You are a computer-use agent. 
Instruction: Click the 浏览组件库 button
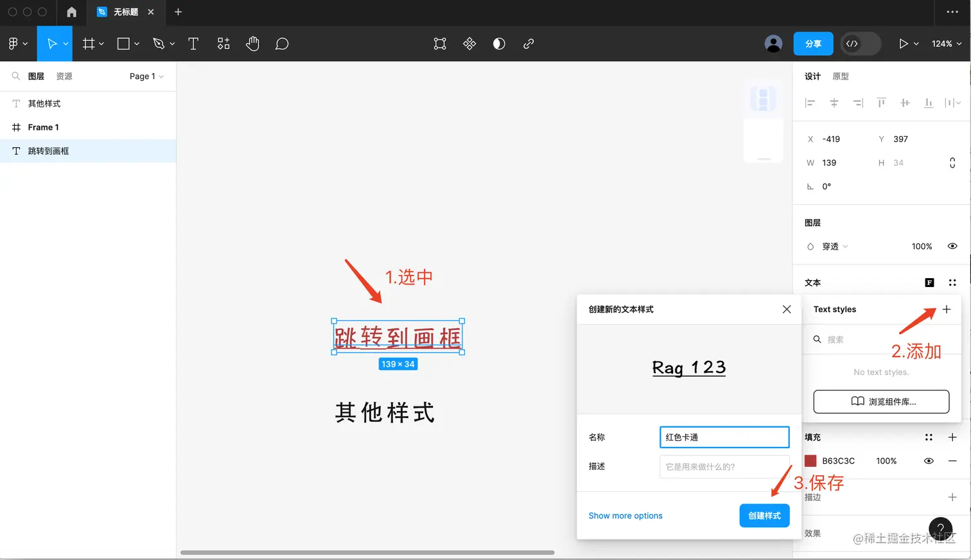point(881,401)
